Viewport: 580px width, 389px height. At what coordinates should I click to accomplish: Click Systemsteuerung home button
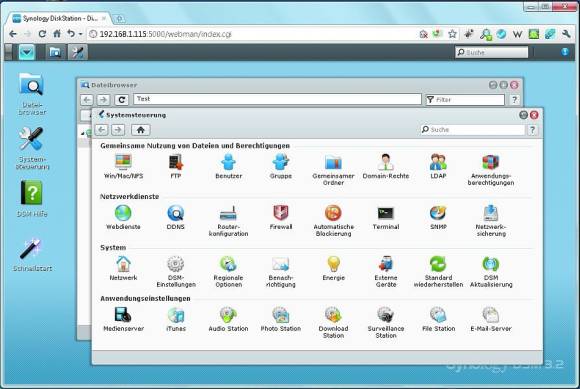click(x=141, y=130)
